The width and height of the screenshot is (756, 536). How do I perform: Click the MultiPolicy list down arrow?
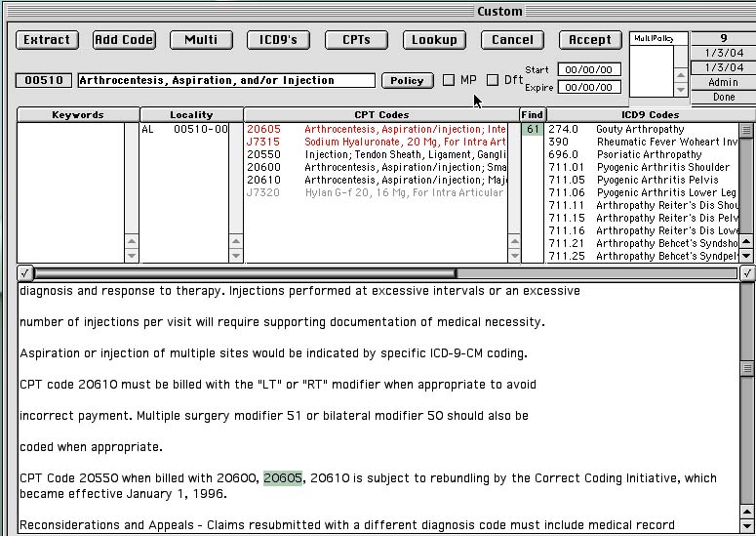(x=681, y=89)
